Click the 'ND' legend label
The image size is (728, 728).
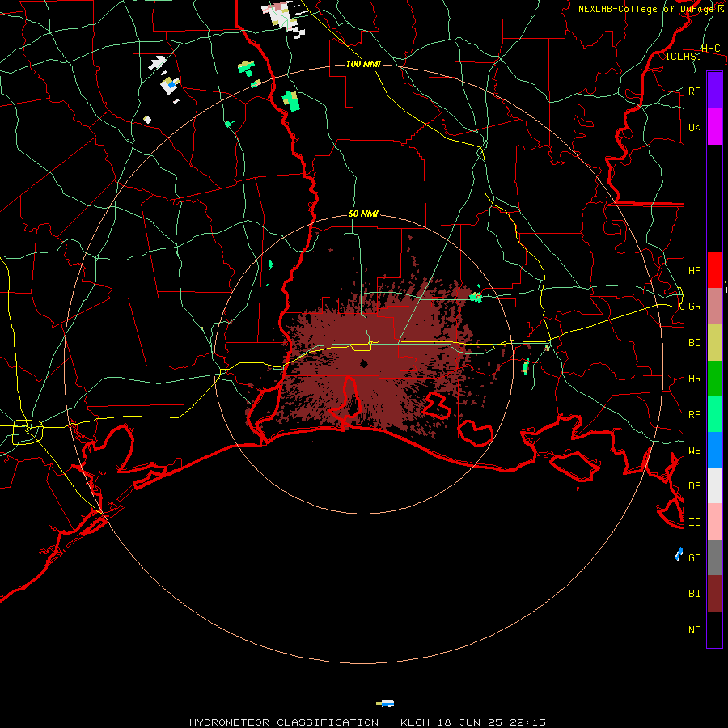point(694,629)
